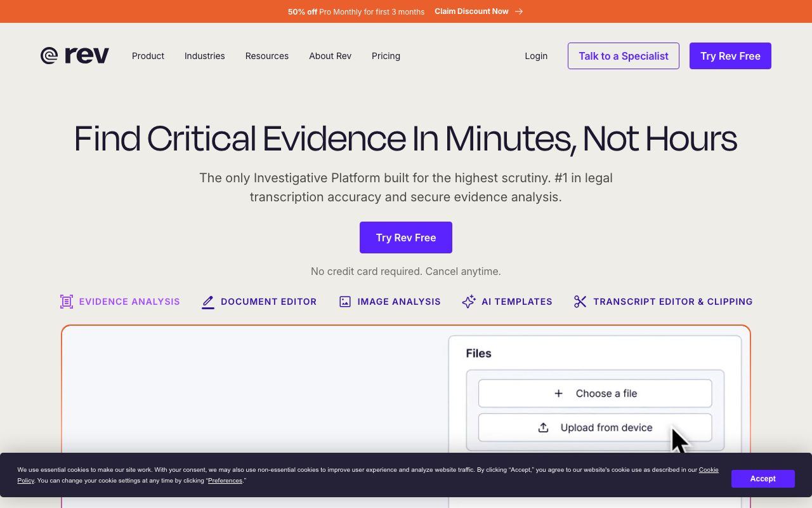Image resolution: width=812 pixels, height=508 pixels.
Task: Click the Login link
Action: (536, 56)
